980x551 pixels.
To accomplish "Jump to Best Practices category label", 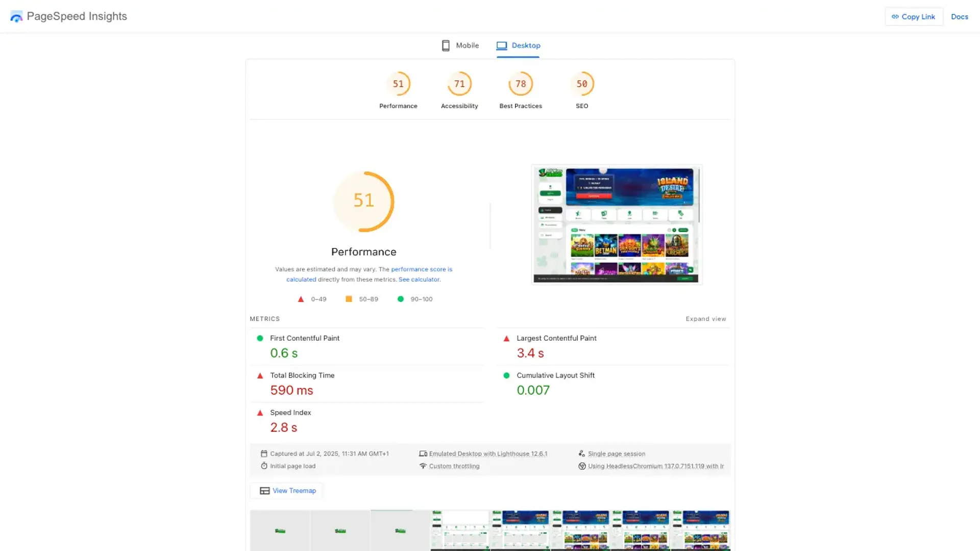I will (x=521, y=106).
